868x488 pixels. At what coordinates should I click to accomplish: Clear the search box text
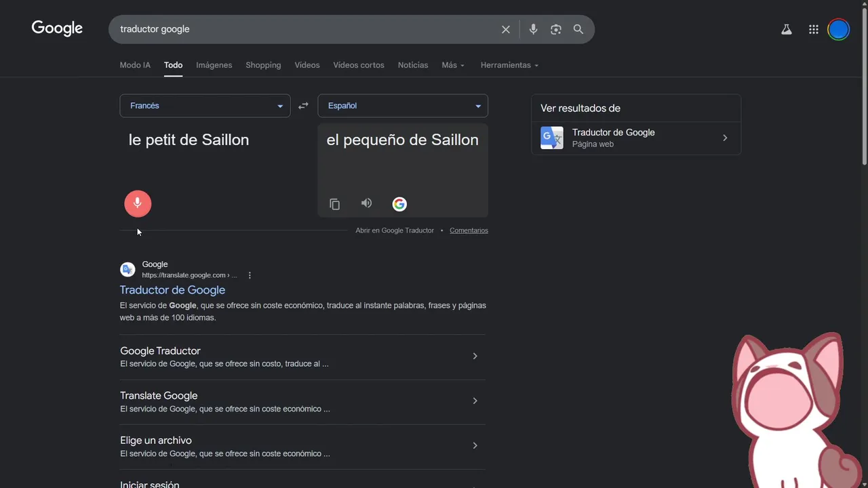[x=505, y=29]
